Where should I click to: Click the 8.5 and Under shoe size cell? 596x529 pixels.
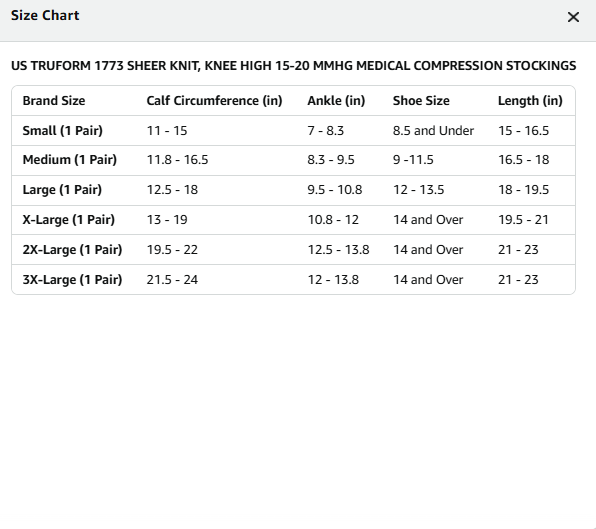coord(433,131)
